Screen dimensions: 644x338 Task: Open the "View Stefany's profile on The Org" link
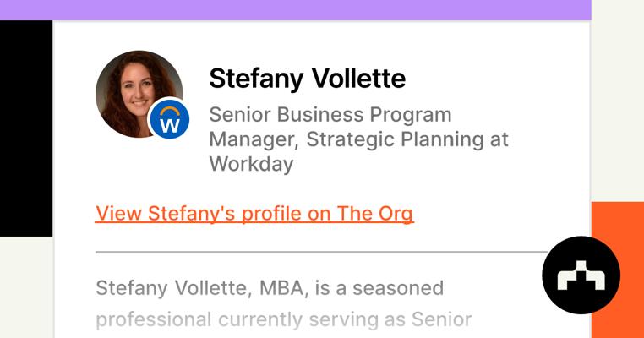tap(254, 214)
